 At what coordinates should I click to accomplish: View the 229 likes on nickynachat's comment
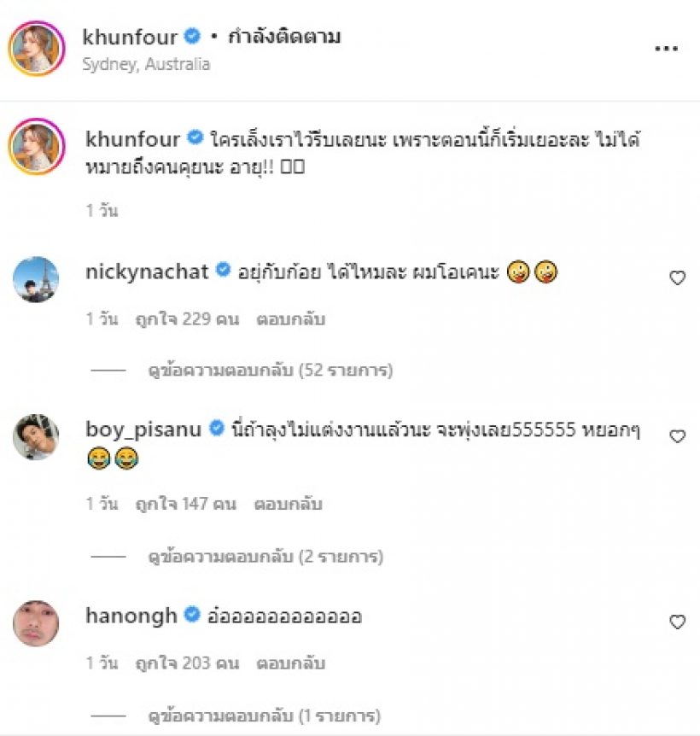(x=187, y=319)
